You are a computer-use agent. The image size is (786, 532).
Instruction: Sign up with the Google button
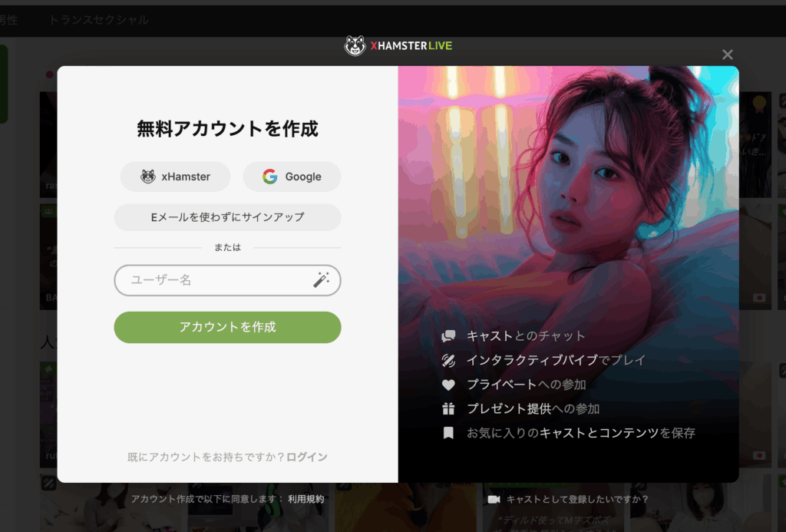pos(292,177)
